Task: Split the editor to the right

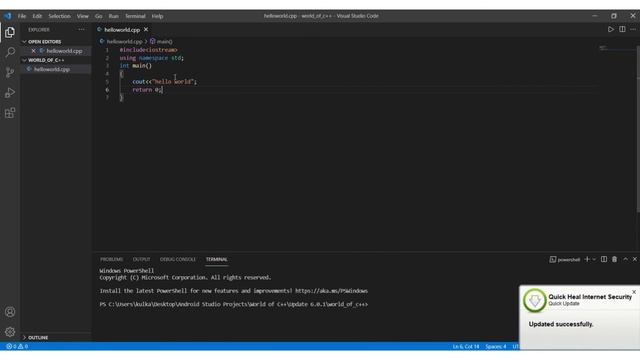Action: click(x=622, y=29)
